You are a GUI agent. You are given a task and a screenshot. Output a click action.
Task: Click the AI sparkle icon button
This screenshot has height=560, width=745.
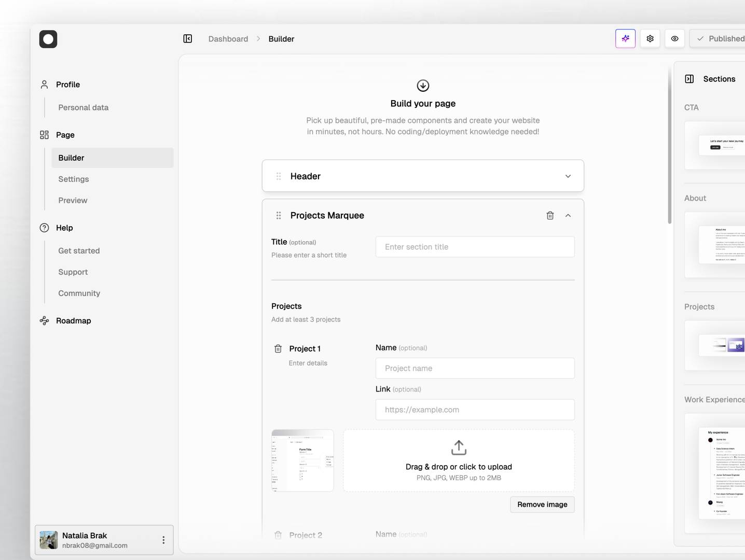click(625, 38)
